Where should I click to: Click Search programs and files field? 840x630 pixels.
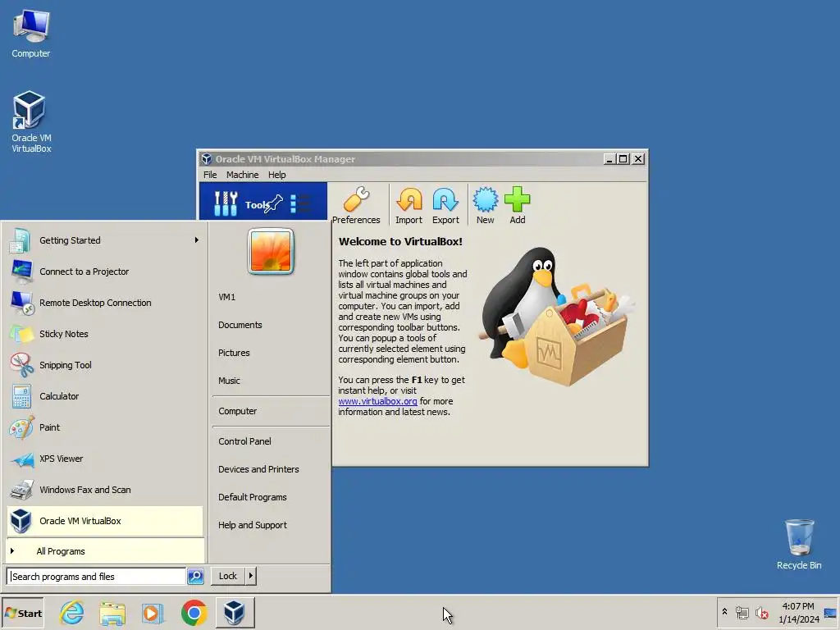click(97, 577)
